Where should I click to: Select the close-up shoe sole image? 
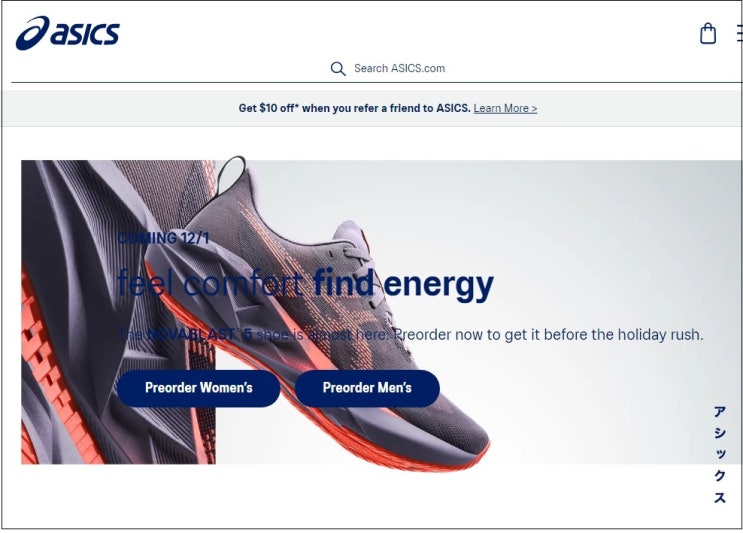[x=118, y=312]
